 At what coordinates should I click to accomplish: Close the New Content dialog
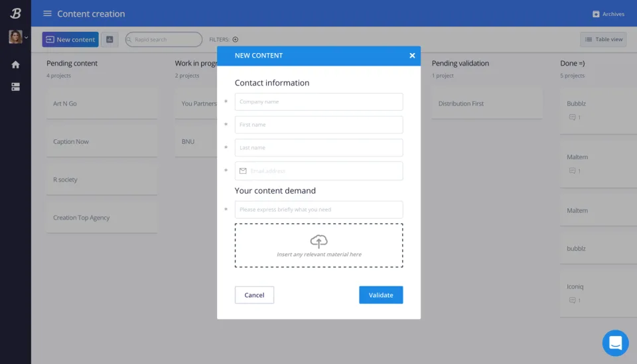click(412, 56)
